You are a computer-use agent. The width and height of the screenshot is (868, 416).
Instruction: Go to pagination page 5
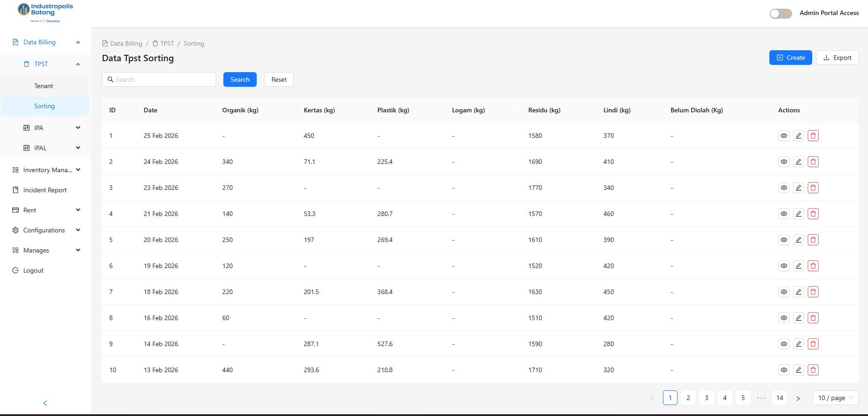[743, 398]
